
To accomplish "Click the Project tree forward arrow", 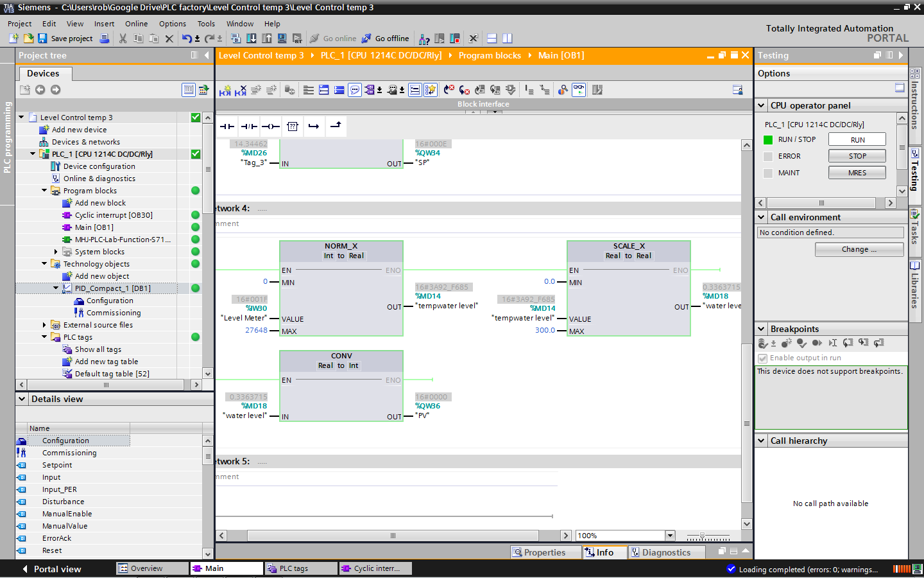I will point(55,90).
